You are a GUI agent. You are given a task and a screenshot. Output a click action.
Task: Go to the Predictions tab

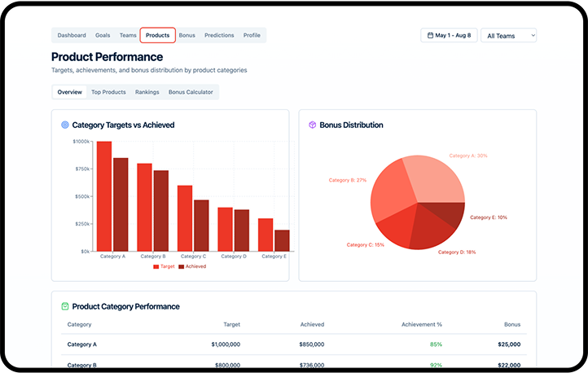pyautogui.click(x=219, y=36)
